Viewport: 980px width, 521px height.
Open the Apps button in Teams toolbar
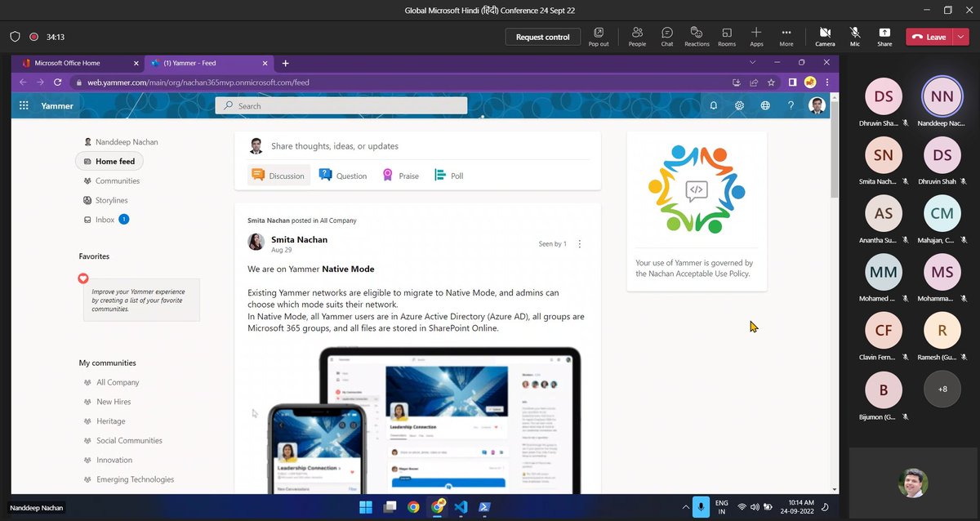tap(757, 37)
